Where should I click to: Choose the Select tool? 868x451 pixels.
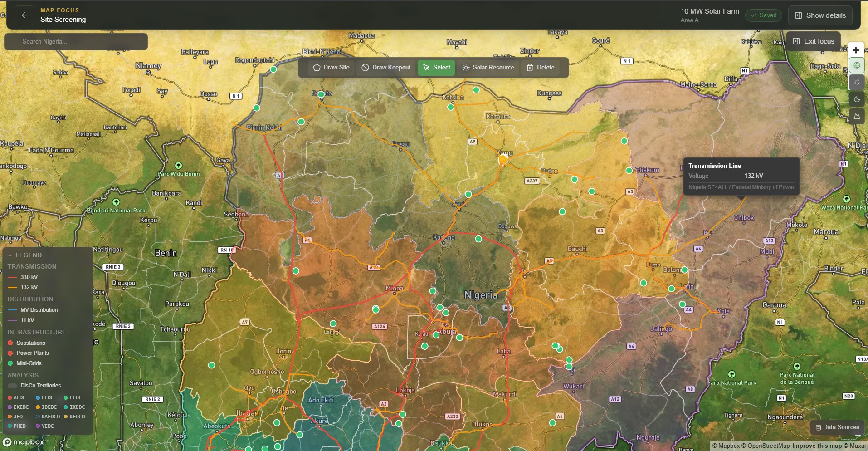pos(436,68)
